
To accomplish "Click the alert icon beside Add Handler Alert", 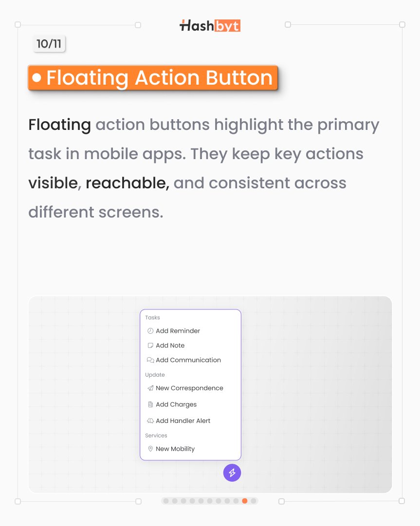I will tap(150, 421).
